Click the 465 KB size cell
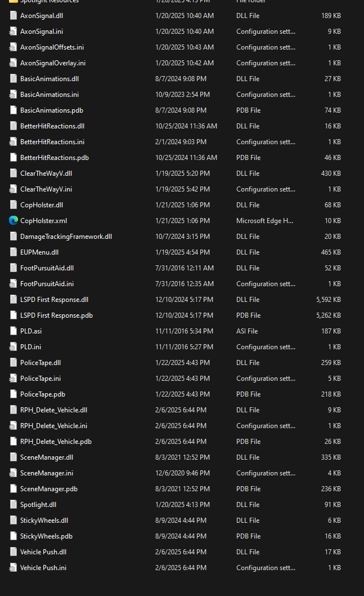The width and height of the screenshot is (364, 596). click(331, 252)
